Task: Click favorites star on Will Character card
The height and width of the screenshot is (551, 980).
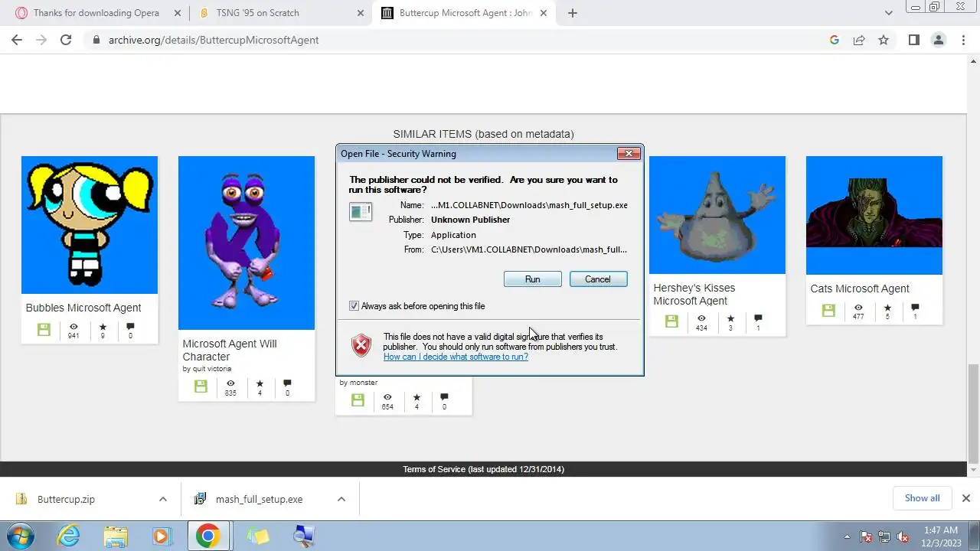Action: pos(260,383)
